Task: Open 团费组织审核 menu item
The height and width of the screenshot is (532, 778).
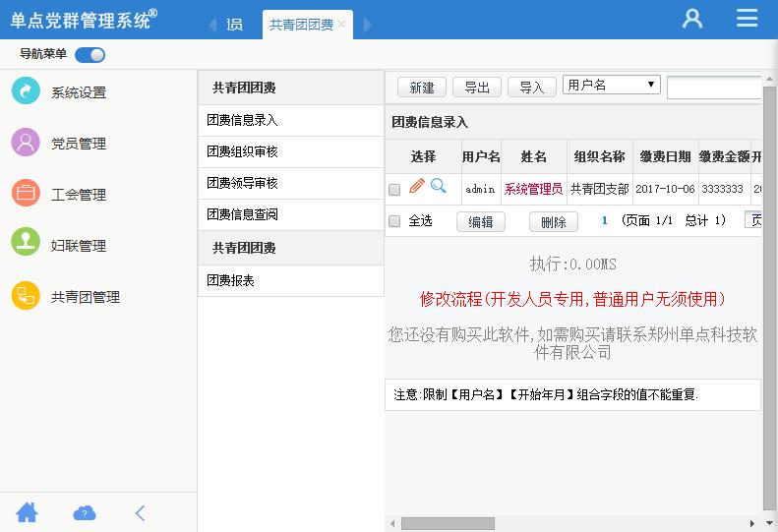Action: click(x=291, y=151)
